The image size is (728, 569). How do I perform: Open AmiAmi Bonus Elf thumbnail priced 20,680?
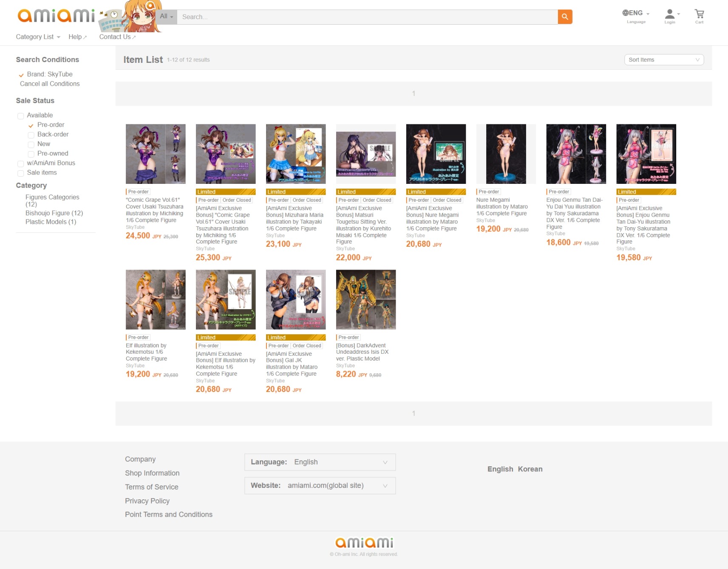(x=226, y=299)
